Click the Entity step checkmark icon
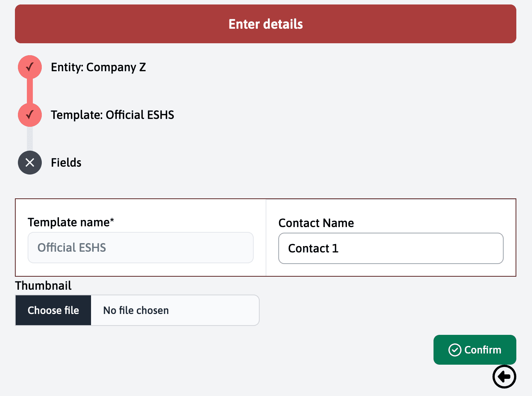 coord(30,67)
